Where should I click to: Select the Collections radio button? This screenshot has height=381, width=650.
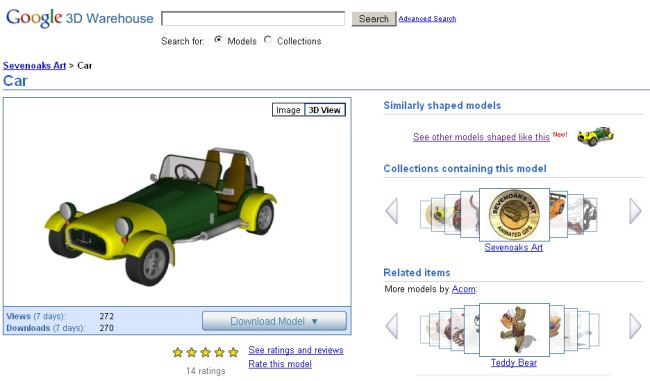pyautogui.click(x=268, y=39)
